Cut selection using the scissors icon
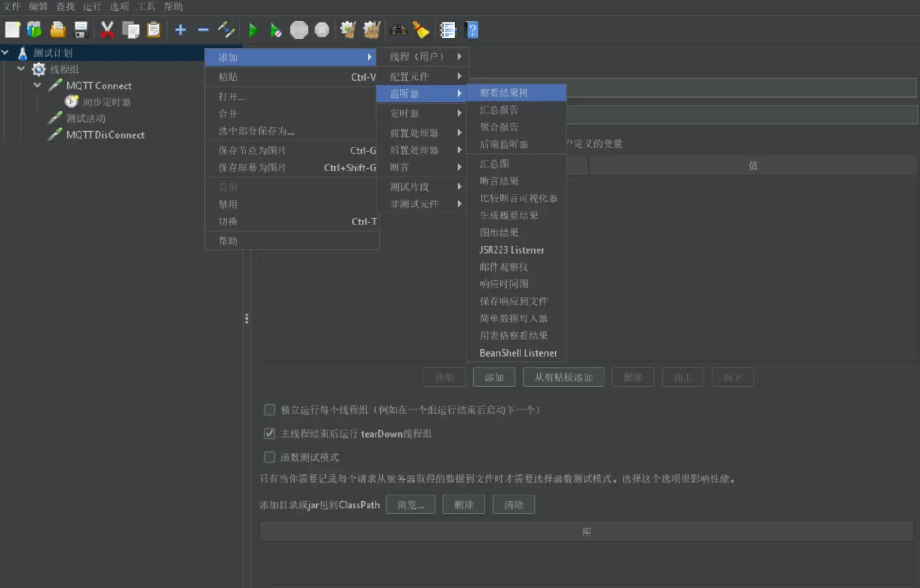 [108, 30]
